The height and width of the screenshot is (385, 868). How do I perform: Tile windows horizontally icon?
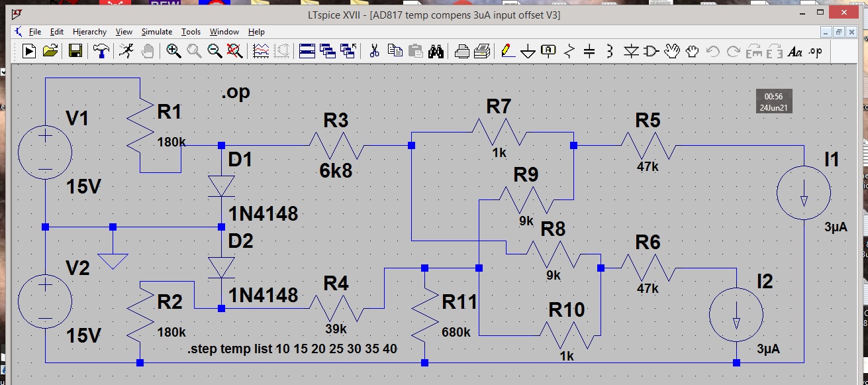pos(307,51)
